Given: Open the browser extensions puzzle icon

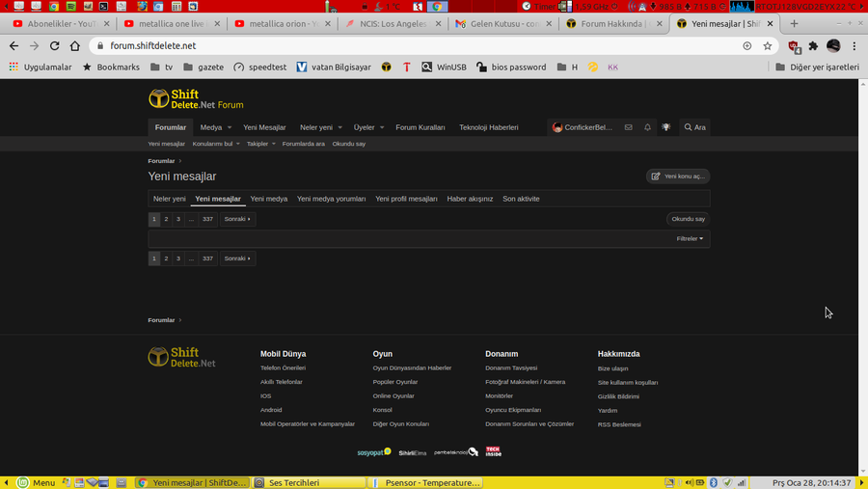Looking at the screenshot, I should pyautogui.click(x=813, y=45).
